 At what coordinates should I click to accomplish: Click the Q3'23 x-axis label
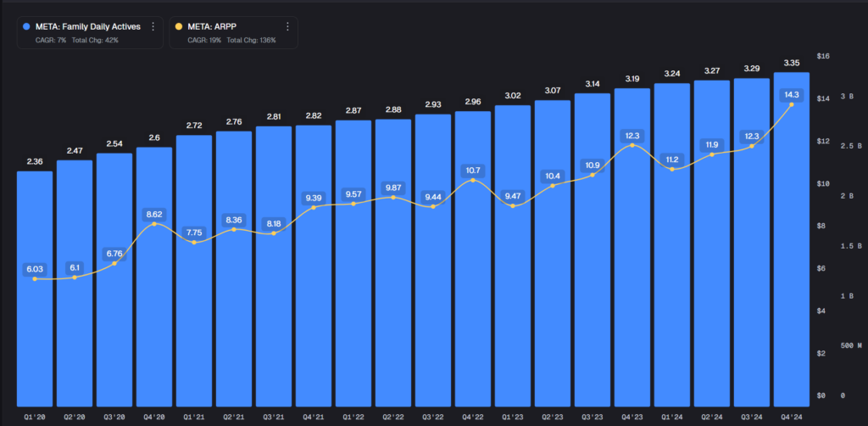coord(593,416)
